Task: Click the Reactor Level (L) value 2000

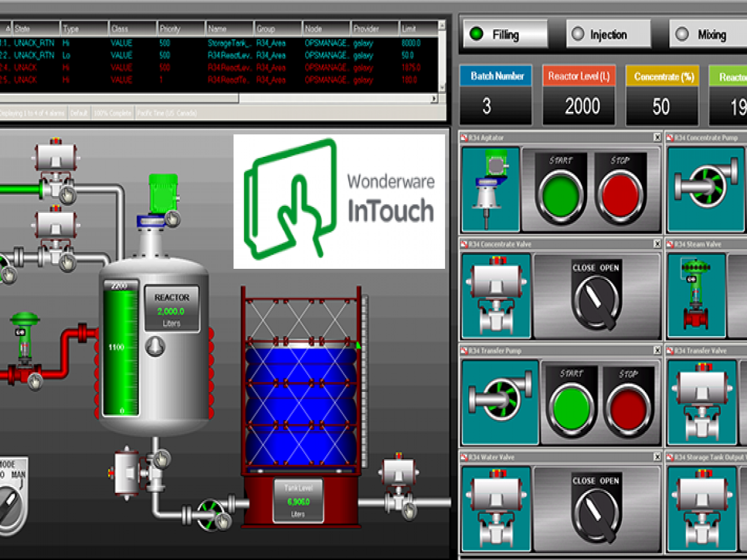Action: click(582, 106)
